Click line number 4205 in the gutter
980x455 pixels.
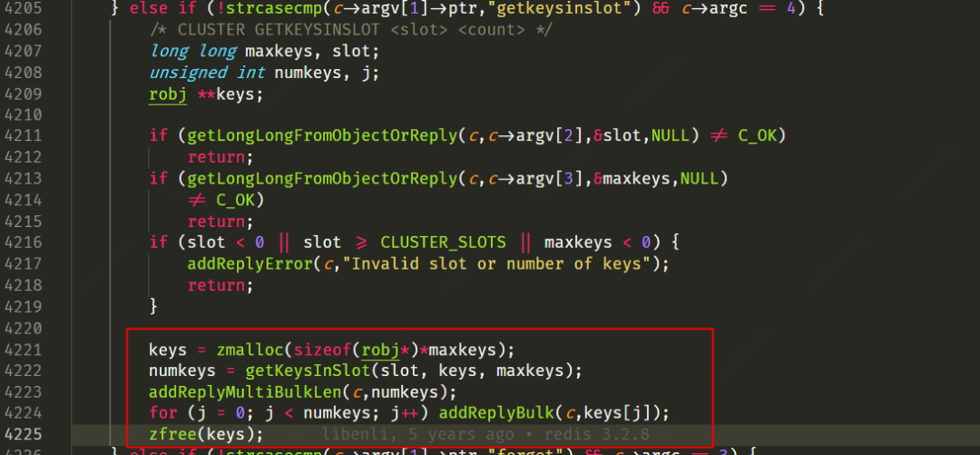click(x=21, y=9)
